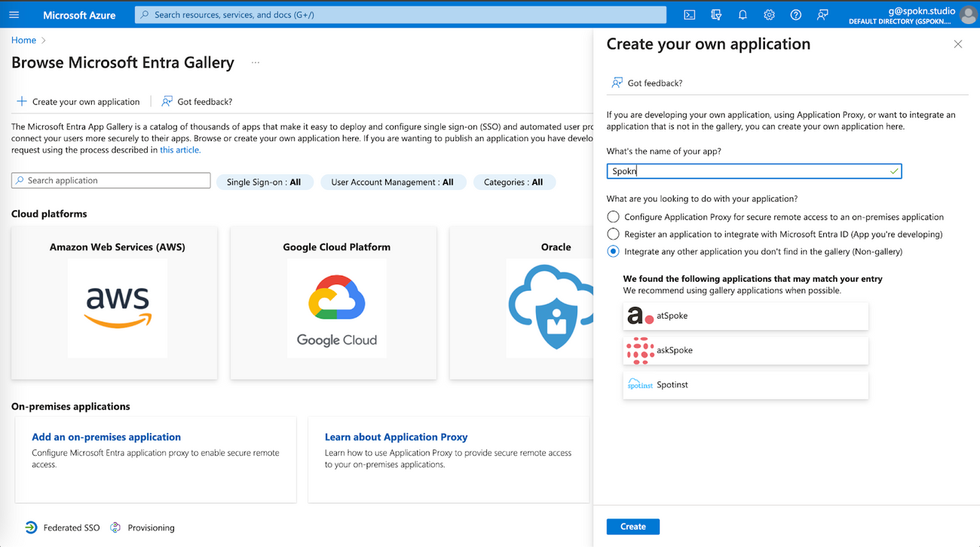Click Got feedback in gallery toolbar
Viewport: 980px width, 547px height.
196,102
